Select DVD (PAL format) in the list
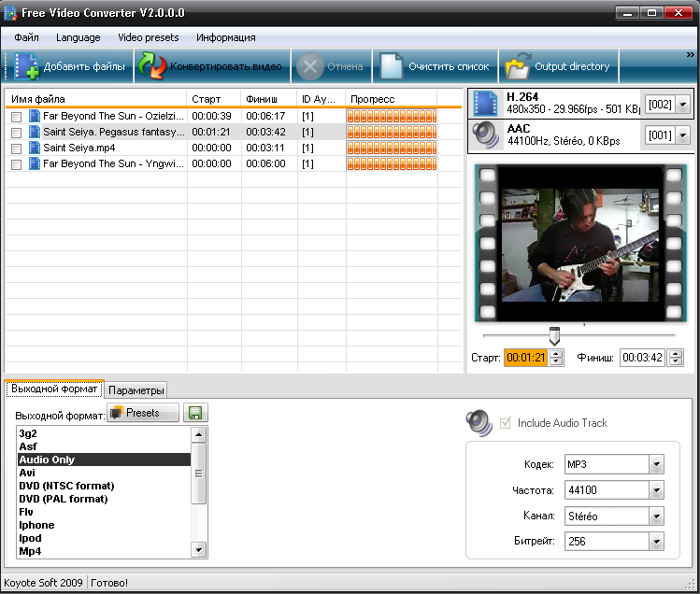 [x=104, y=499]
